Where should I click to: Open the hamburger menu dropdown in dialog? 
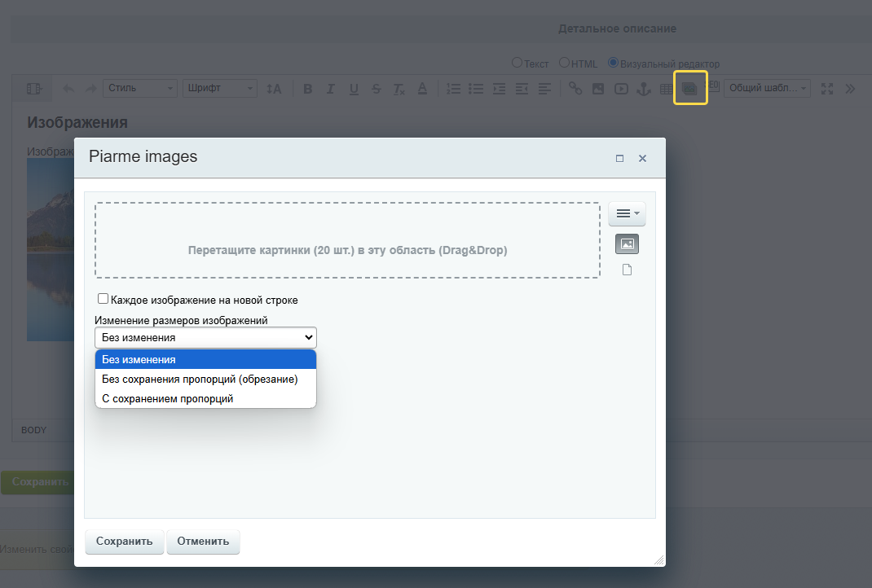[627, 213]
